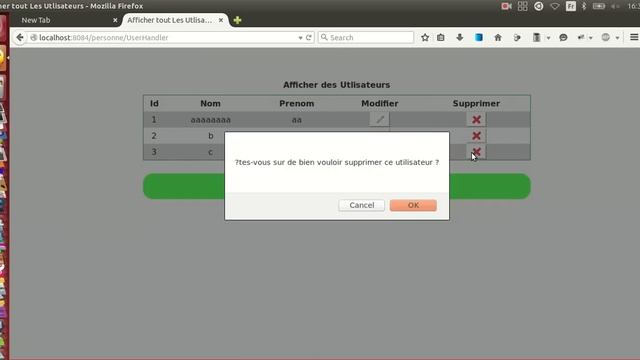Screen dimensions: 640x360
Task: Focus the localhost address bar
Action: point(163,38)
